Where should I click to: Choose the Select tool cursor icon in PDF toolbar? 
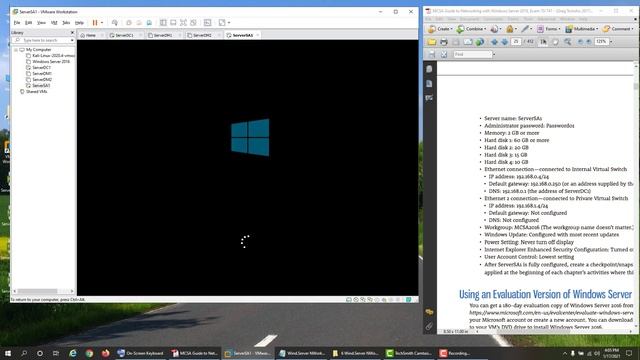[x=543, y=42]
